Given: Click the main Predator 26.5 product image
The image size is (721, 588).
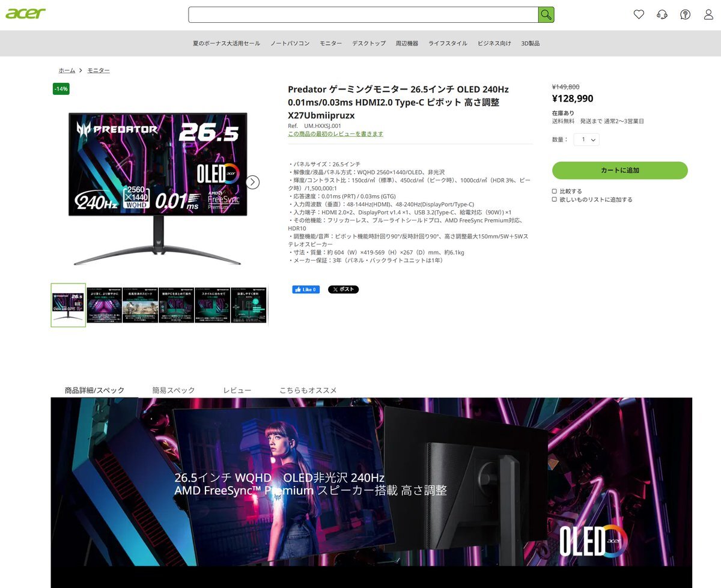Looking at the screenshot, I should [x=157, y=189].
